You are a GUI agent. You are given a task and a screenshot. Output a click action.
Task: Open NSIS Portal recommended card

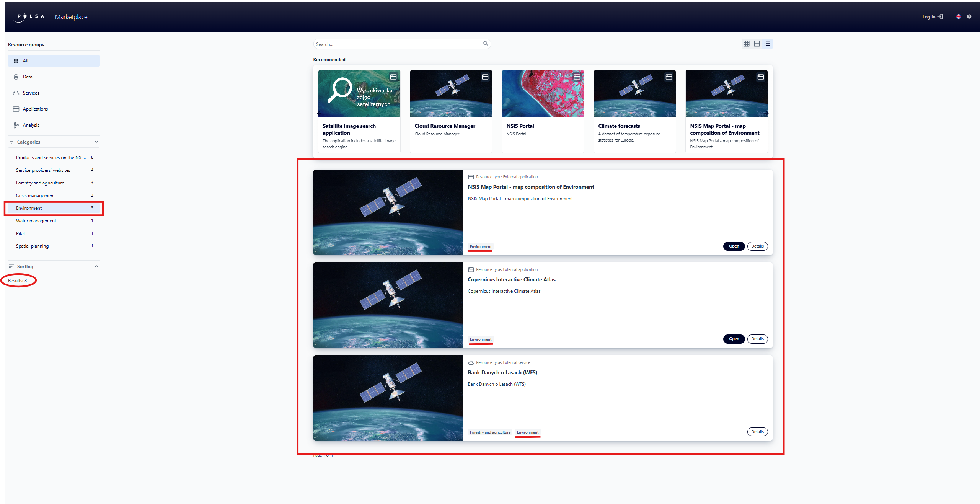point(543,111)
